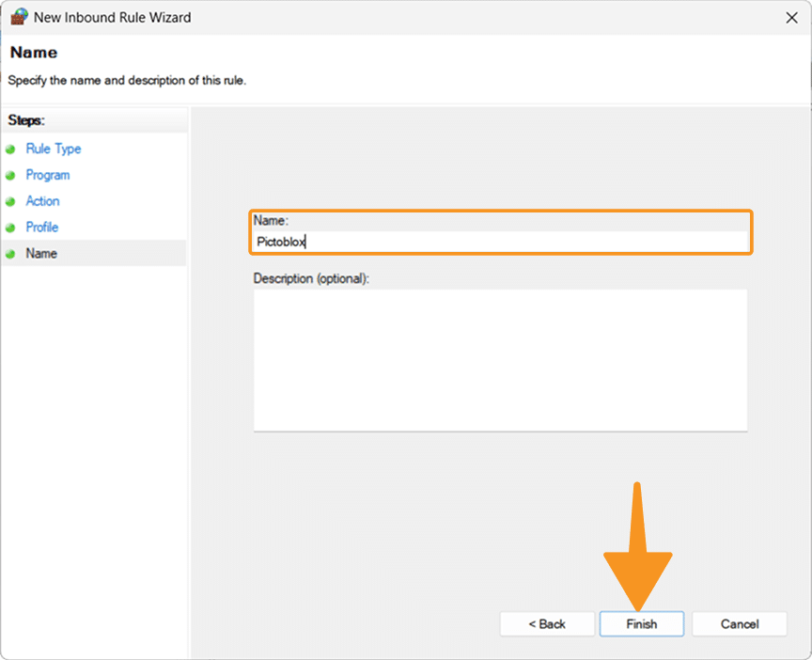Click inside the Description (optional) text area
Viewport: 812px width, 660px height.
click(500, 360)
